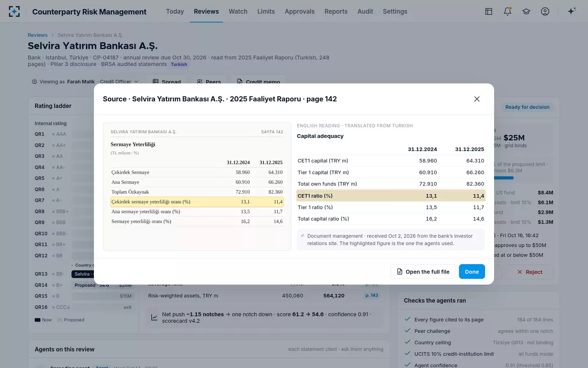Open notifications bell icon

tap(508, 11)
